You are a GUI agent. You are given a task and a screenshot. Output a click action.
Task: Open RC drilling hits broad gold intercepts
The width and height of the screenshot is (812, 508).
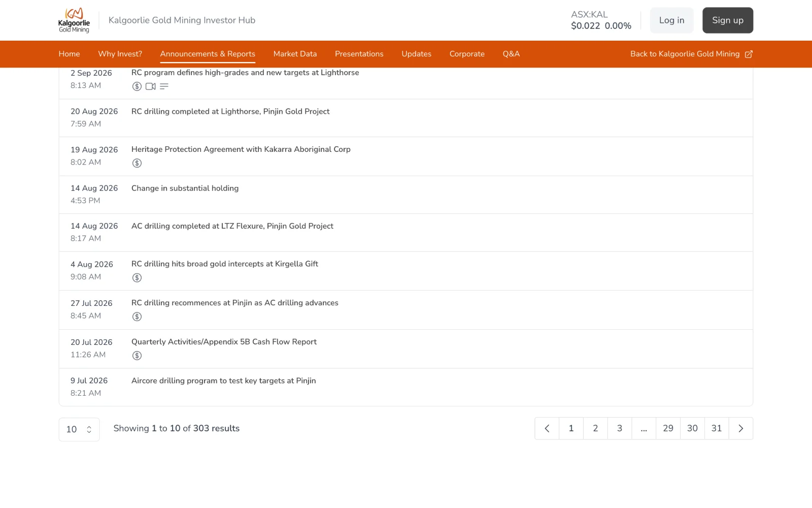coord(225,264)
